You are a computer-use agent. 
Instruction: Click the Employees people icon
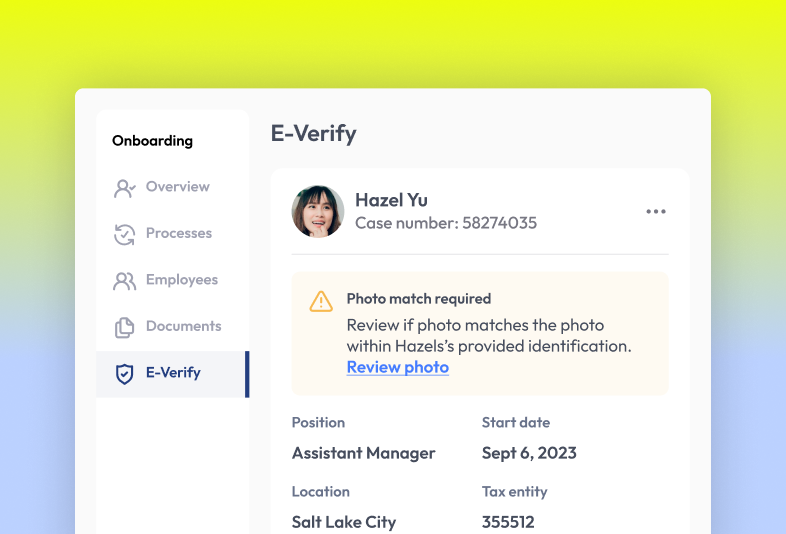125,281
